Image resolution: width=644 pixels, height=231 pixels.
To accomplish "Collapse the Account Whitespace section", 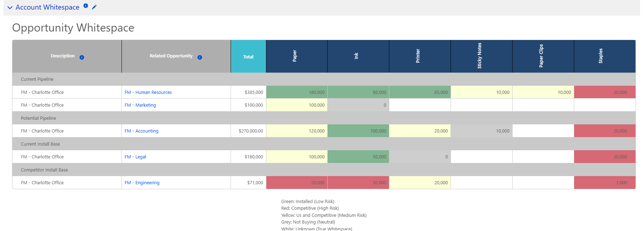I will pos(10,7).
